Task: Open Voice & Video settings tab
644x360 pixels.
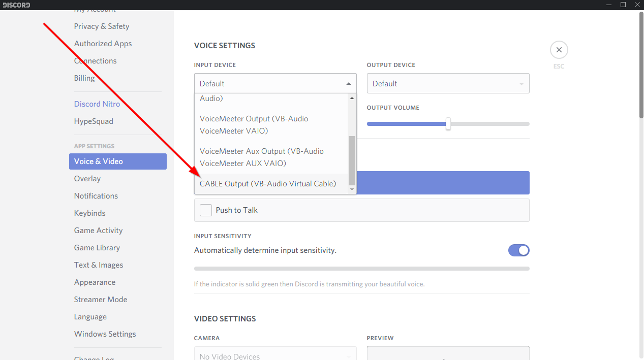Action: coord(117,161)
